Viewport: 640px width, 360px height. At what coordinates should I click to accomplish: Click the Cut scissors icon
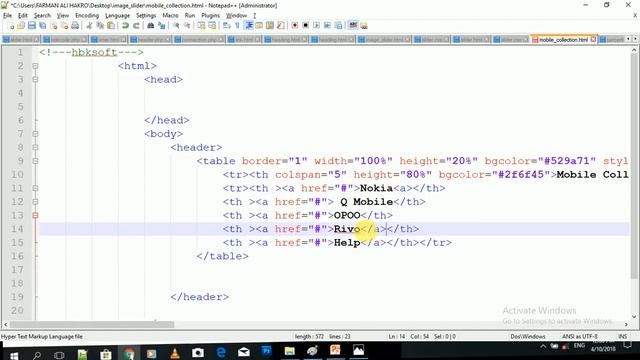tap(89, 26)
